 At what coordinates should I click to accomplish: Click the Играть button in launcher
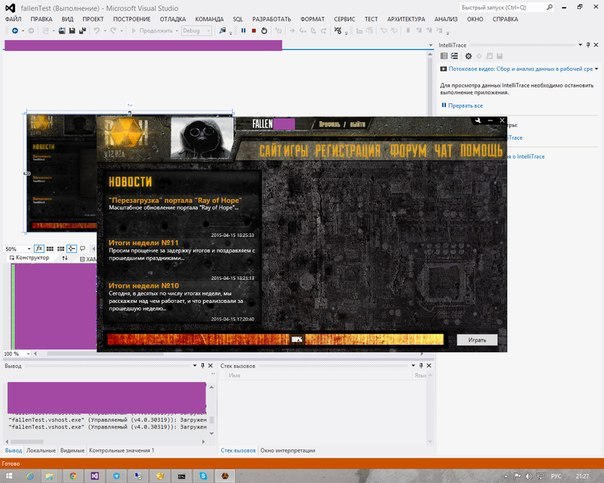tap(477, 340)
